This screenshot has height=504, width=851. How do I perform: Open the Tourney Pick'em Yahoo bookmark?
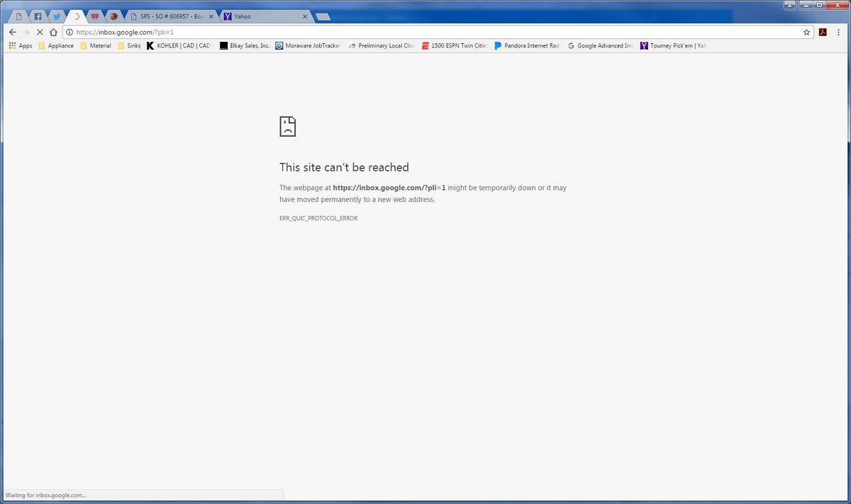point(672,45)
